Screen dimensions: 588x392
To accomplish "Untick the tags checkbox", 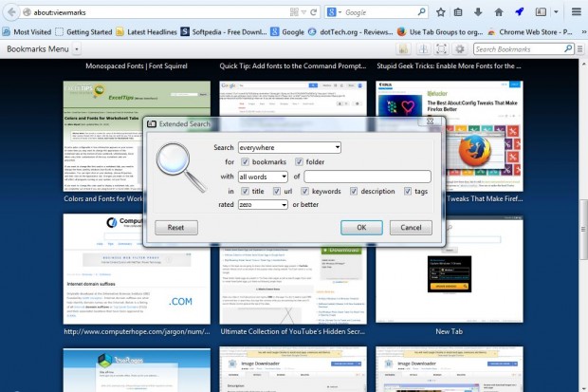I will tap(408, 191).
